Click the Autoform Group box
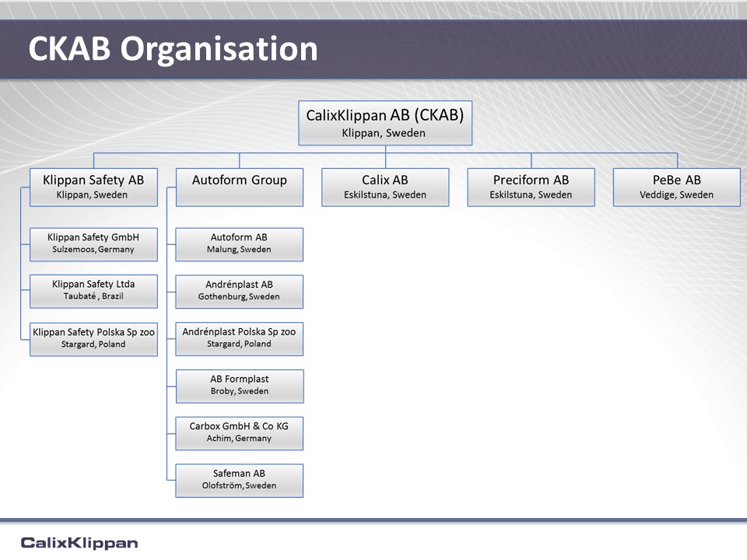Screen dimensions: 747x560 tap(239, 187)
